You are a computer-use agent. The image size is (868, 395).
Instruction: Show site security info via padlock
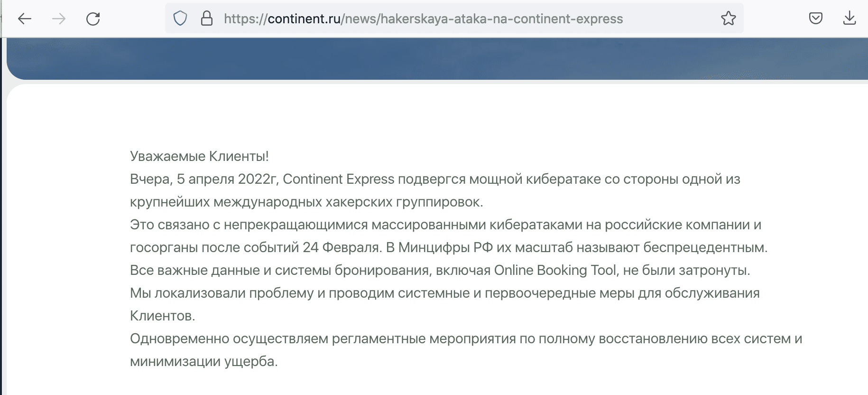click(x=206, y=19)
